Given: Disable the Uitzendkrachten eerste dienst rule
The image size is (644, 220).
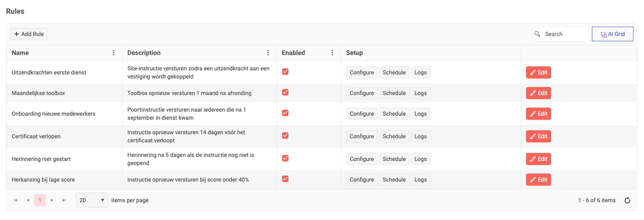Looking at the screenshot, I should pos(285,72).
